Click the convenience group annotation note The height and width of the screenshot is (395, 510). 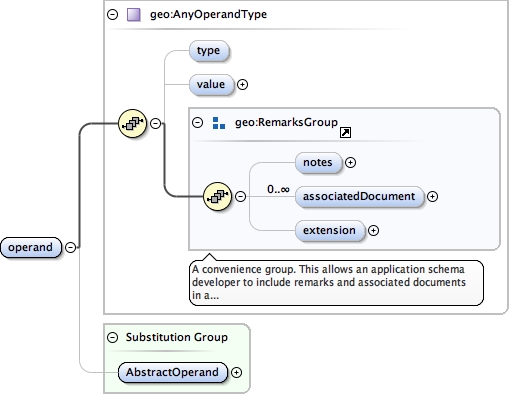[x=336, y=282]
